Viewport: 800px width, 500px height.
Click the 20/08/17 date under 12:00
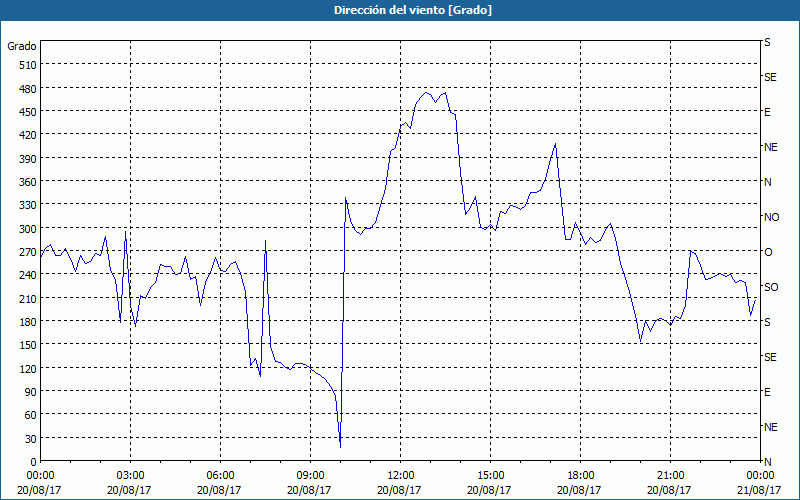pos(401,490)
